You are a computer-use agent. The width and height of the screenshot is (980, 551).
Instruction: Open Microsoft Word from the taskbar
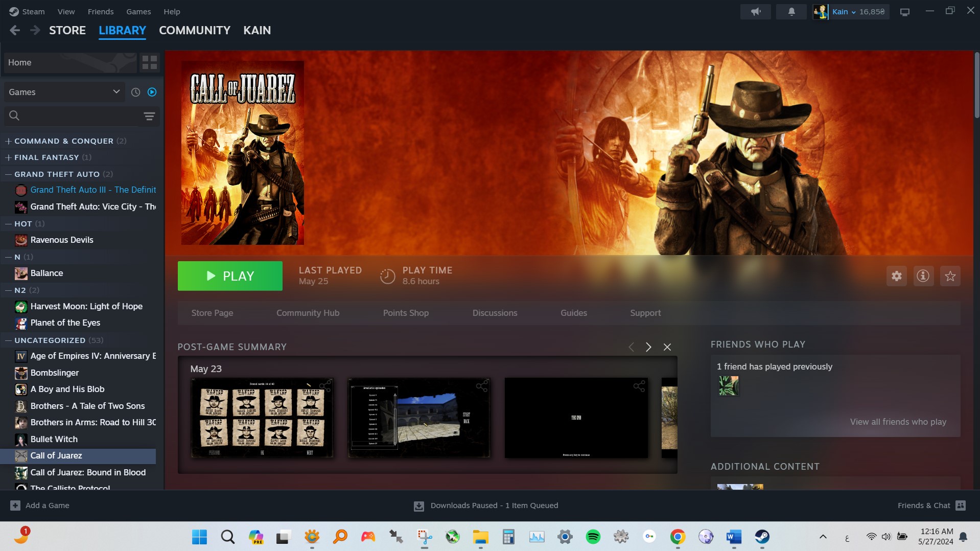pos(734,537)
